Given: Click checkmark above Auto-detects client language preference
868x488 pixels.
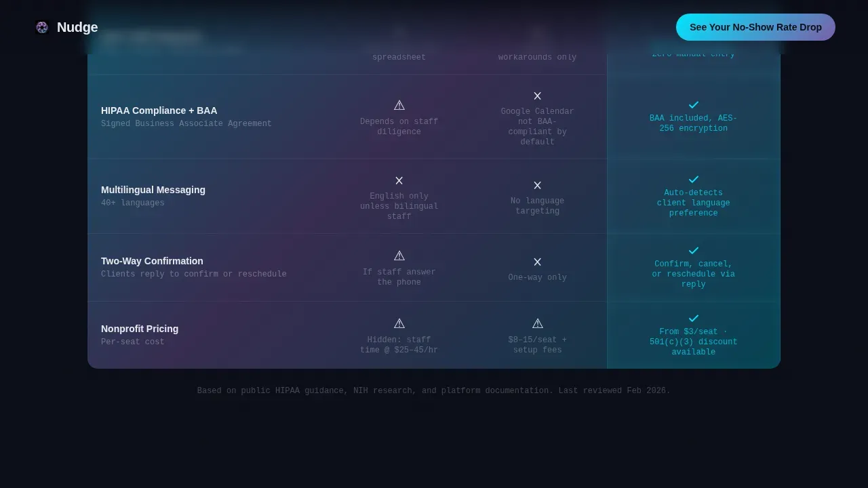Looking at the screenshot, I should tap(694, 180).
